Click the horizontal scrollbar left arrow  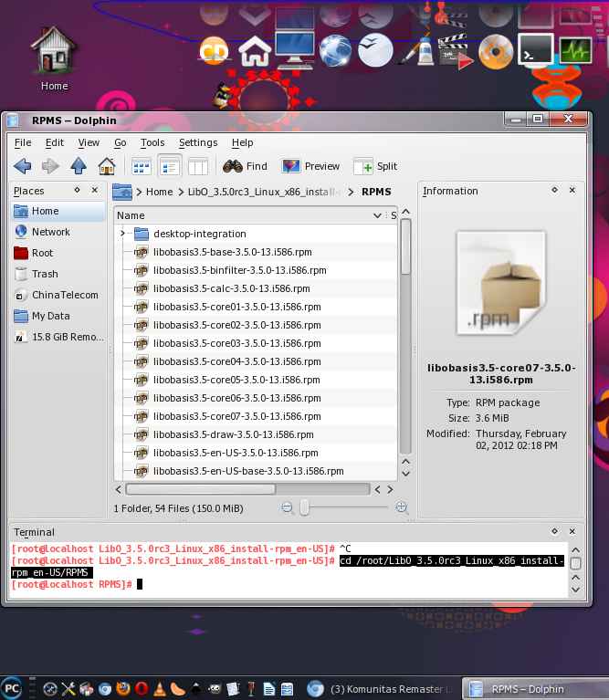click(119, 489)
